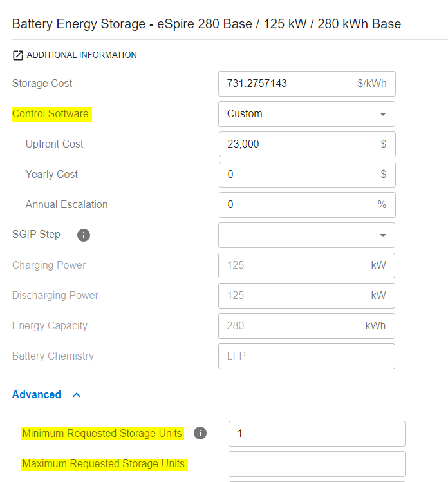
Task: Click the Maximum Requested Storage Units field
Action: point(317,464)
